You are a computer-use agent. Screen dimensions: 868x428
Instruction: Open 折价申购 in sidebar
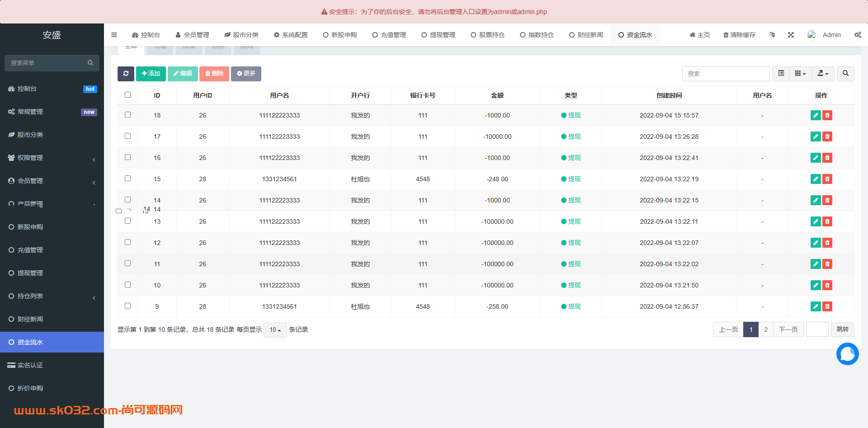[x=52, y=388]
